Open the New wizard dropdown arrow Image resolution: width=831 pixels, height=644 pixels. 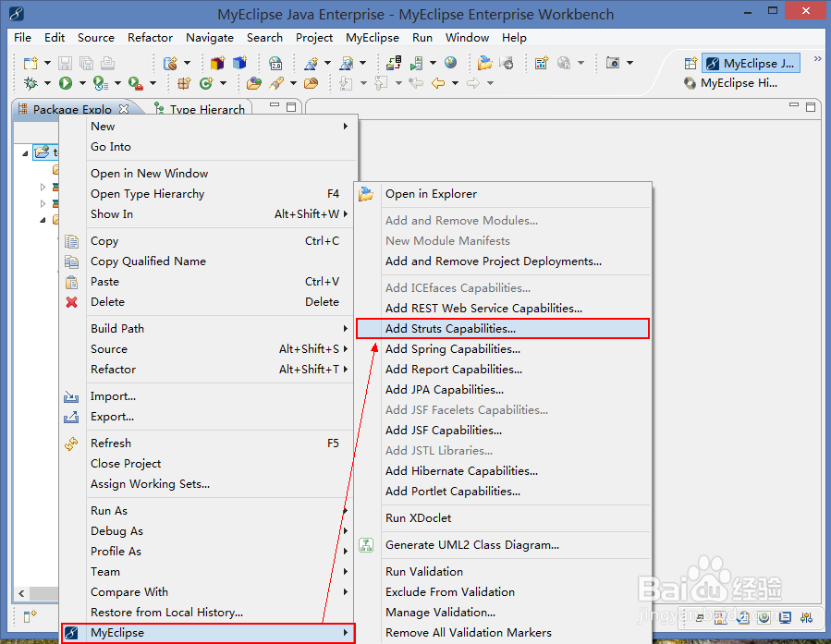point(47,63)
